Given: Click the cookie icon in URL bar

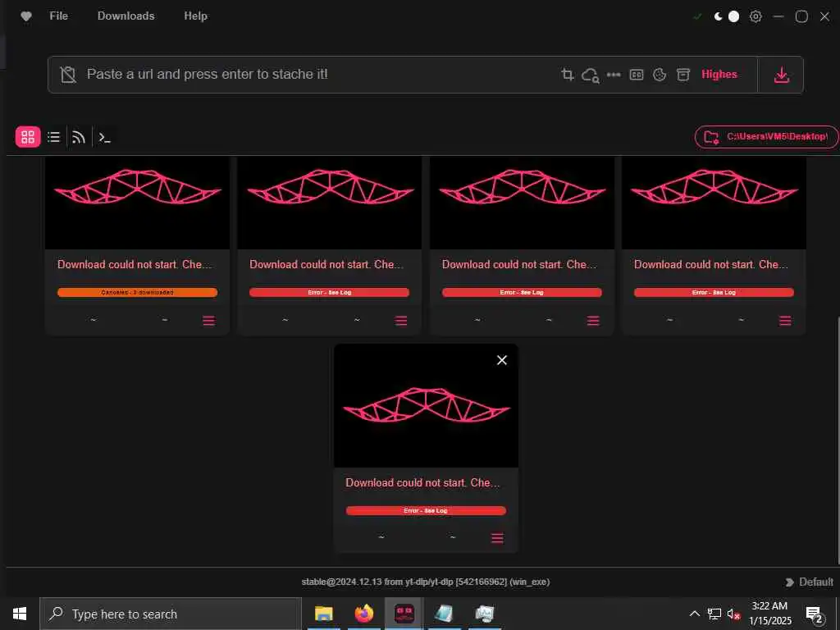Looking at the screenshot, I should coord(660,75).
